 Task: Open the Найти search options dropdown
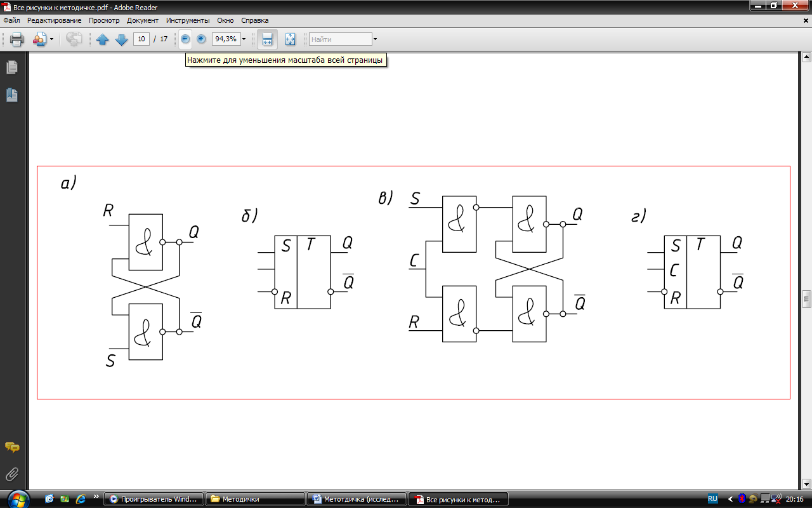point(375,39)
